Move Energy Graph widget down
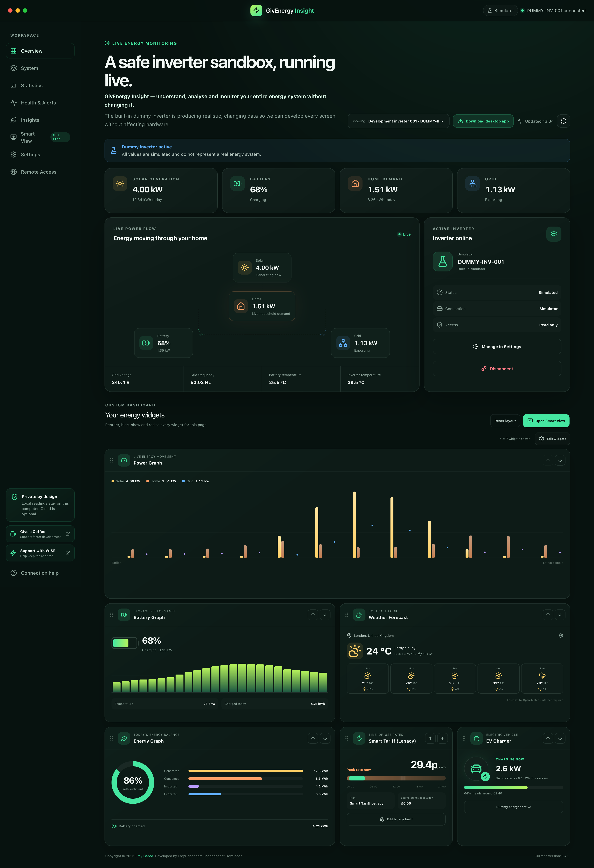The image size is (594, 868). 325,738
